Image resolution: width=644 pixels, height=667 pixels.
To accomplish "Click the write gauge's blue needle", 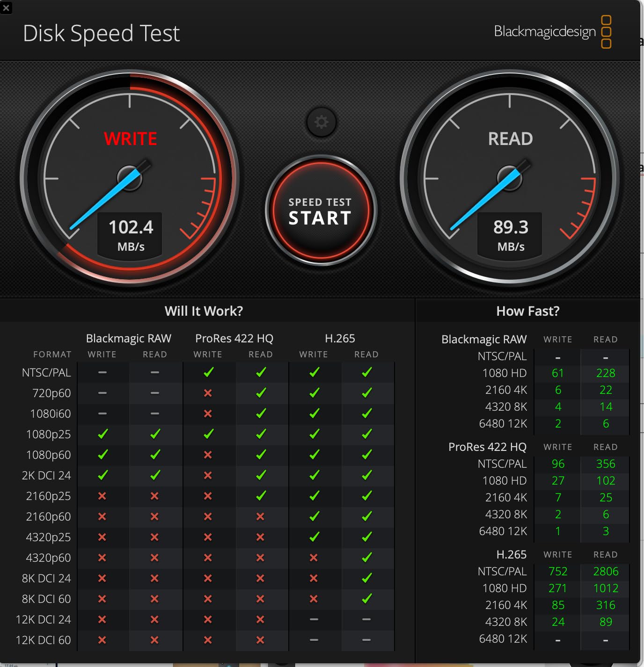I will (105, 200).
